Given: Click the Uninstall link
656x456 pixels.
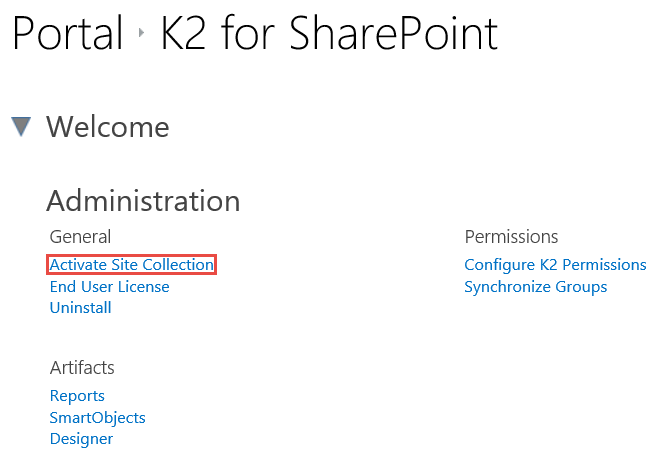Looking at the screenshot, I should point(80,307).
